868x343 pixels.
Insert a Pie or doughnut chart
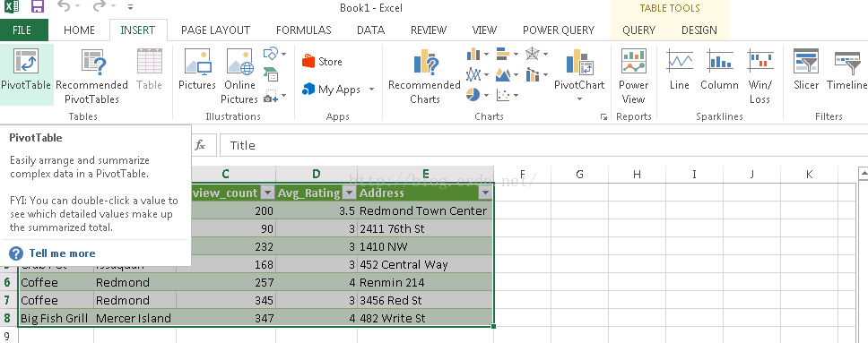tap(473, 95)
